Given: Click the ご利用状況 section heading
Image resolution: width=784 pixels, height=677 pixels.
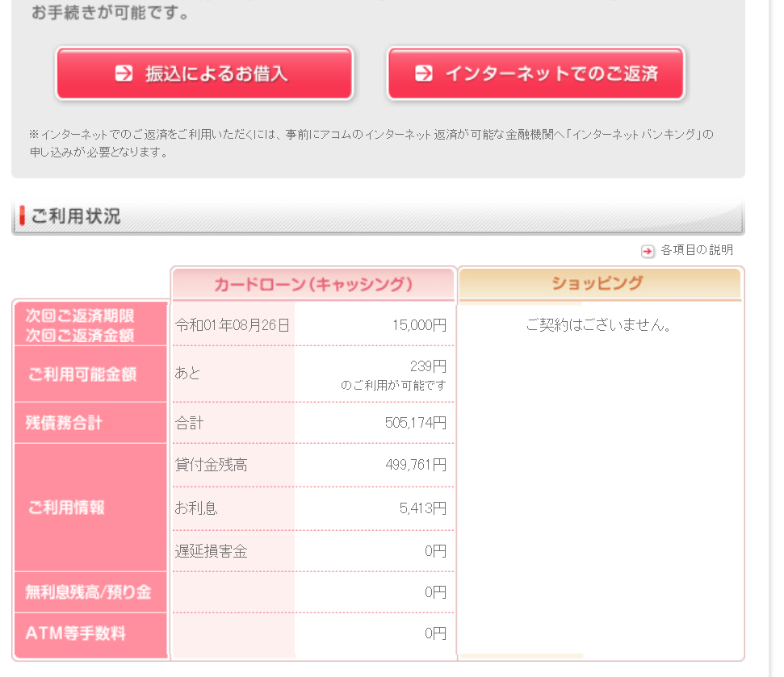Looking at the screenshot, I should coord(76,216).
